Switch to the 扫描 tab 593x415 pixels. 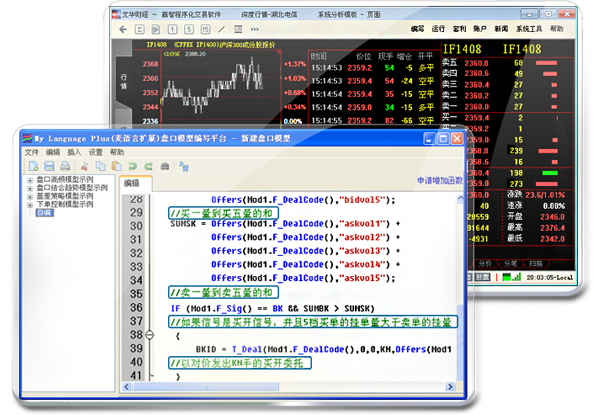pos(536,263)
